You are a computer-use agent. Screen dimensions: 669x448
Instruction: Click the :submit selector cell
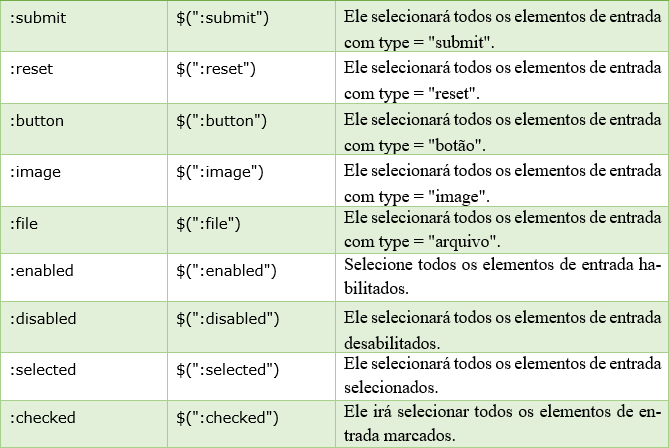(x=84, y=26)
